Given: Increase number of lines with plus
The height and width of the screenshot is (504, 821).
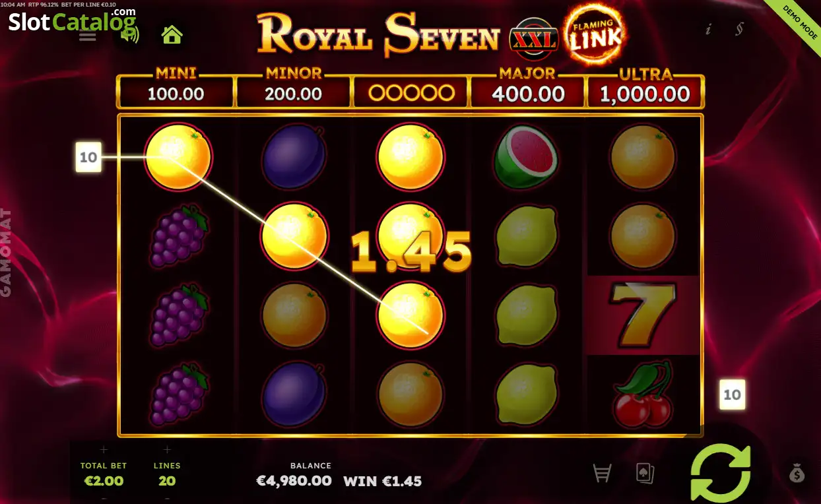Looking at the screenshot, I should click(167, 450).
